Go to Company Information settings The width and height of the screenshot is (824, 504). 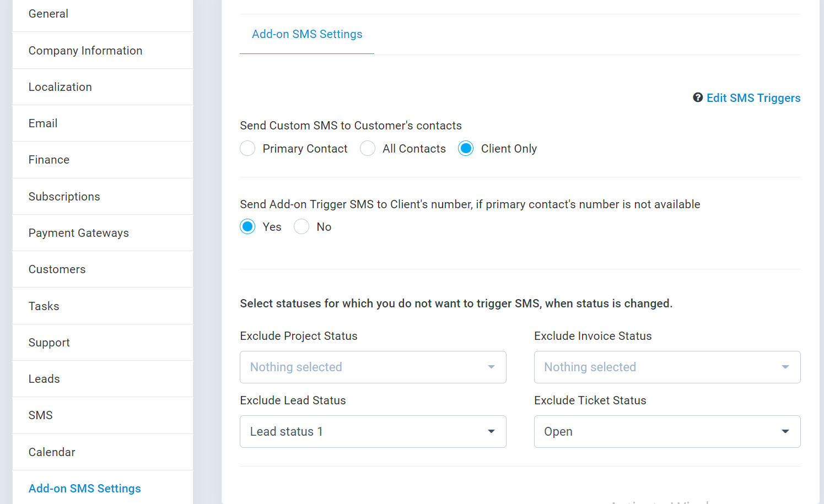(85, 51)
